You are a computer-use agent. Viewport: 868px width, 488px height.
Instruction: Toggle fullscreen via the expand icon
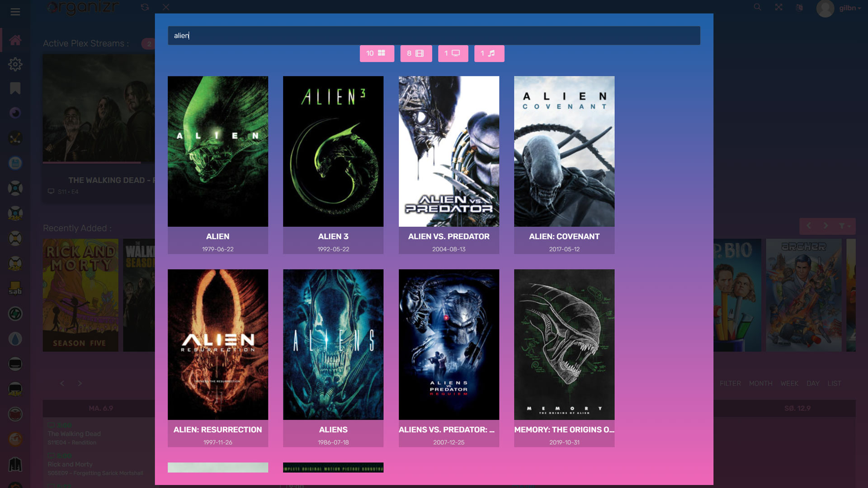778,7
